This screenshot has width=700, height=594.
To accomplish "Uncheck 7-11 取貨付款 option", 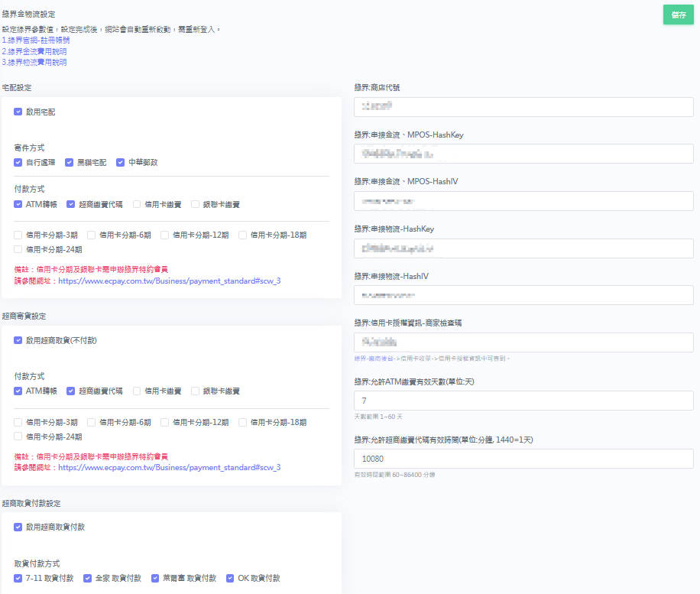I will click(18, 578).
